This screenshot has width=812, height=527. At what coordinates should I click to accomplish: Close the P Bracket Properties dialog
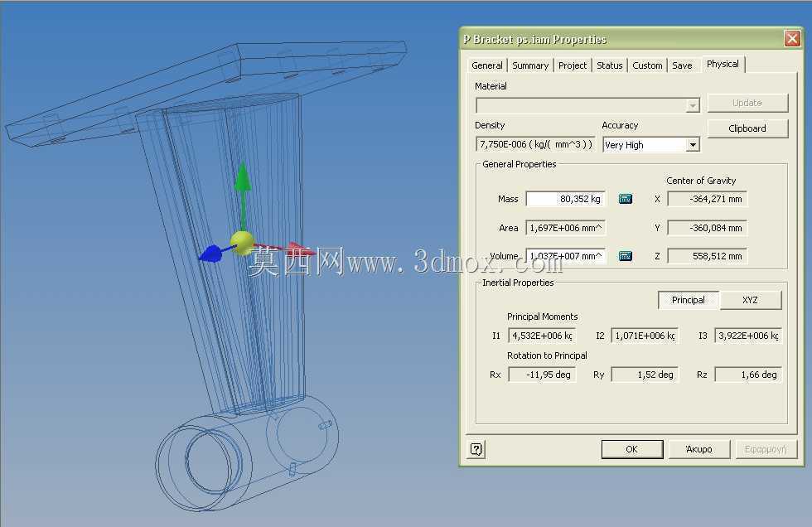[792, 38]
